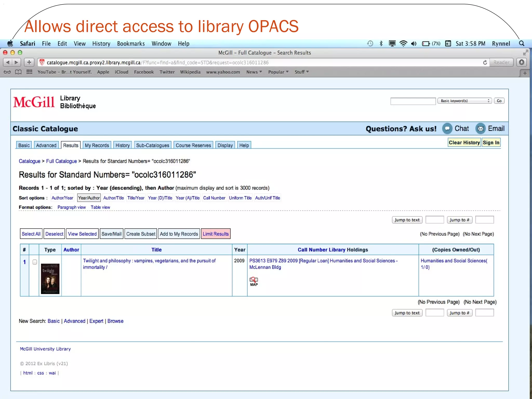Screen dimensions: 532x399
Task: Open the Bookmarks menu
Action: point(131,43)
